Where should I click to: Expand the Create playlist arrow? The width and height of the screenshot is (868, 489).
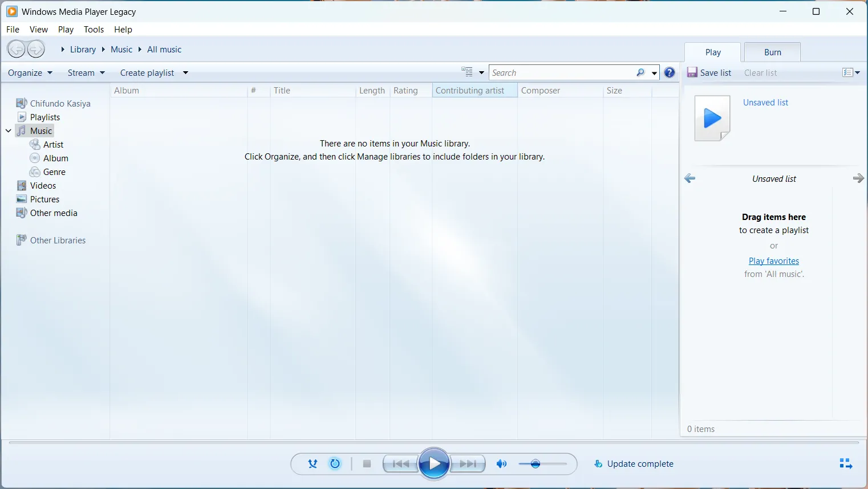pyautogui.click(x=185, y=73)
